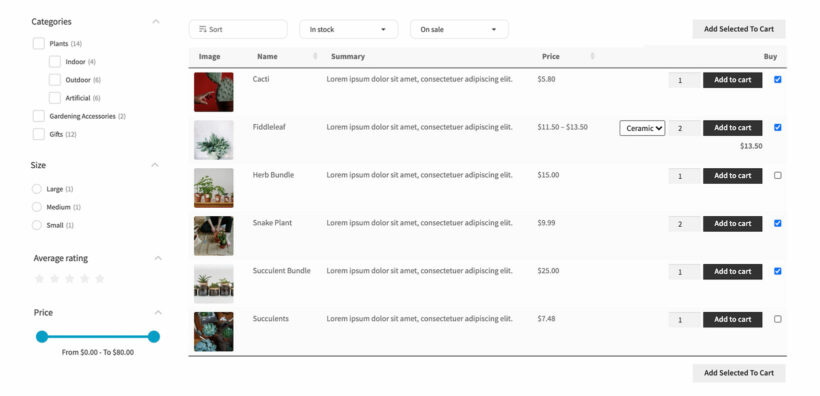Open the Succulent Bundle product thumbnail

[x=214, y=284]
